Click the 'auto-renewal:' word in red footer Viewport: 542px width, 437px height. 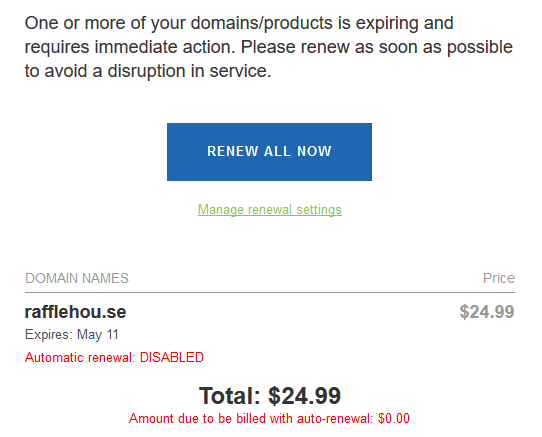pyautogui.click(x=335, y=419)
